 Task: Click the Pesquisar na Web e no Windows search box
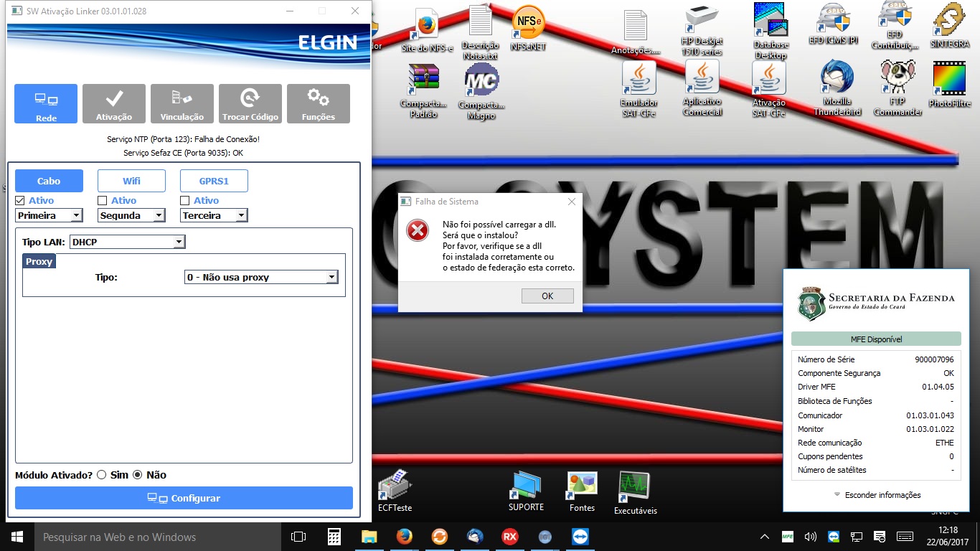158,537
